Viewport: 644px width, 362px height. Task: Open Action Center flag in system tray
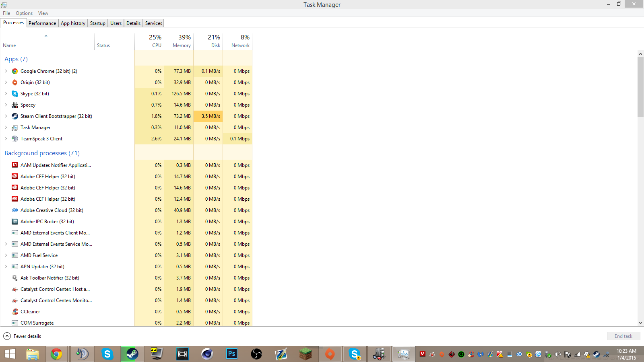click(x=568, y=354)
